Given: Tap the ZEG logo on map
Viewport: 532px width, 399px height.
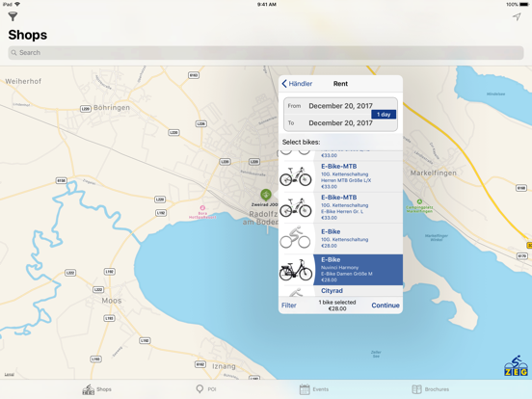Looking at the screenshot, I should click(516, 366).
